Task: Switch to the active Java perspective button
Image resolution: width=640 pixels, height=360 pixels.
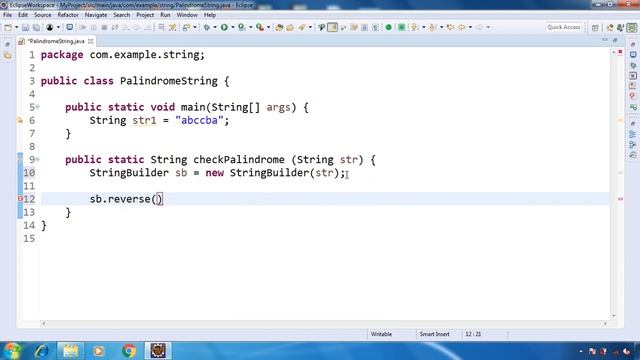Action: click(x=632, y=27)
